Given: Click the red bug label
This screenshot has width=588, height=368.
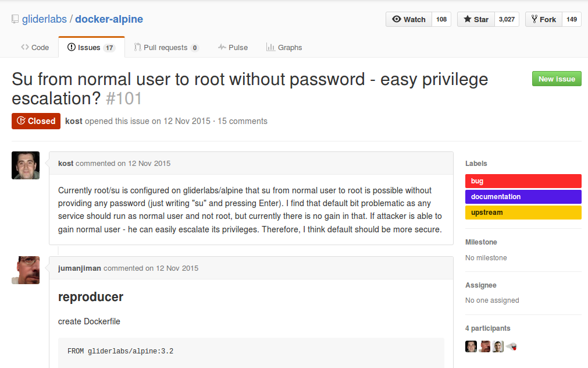Looking at the screenshot, I should pos(523,181).
